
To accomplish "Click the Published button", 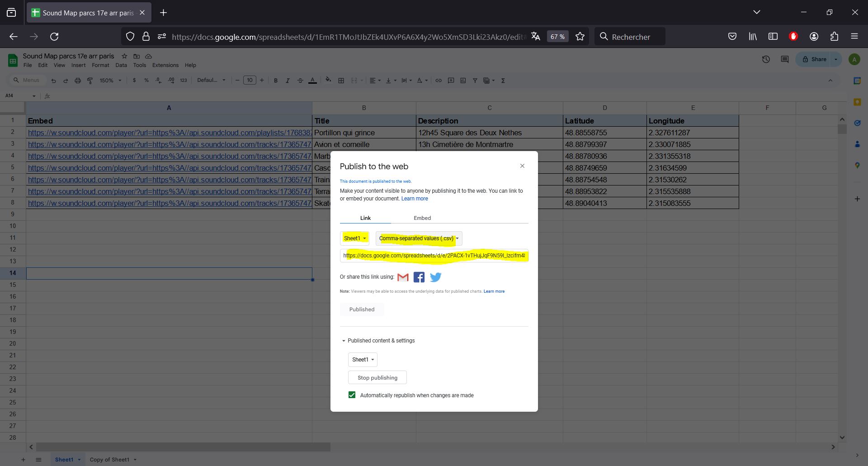I will pos(362,309).
